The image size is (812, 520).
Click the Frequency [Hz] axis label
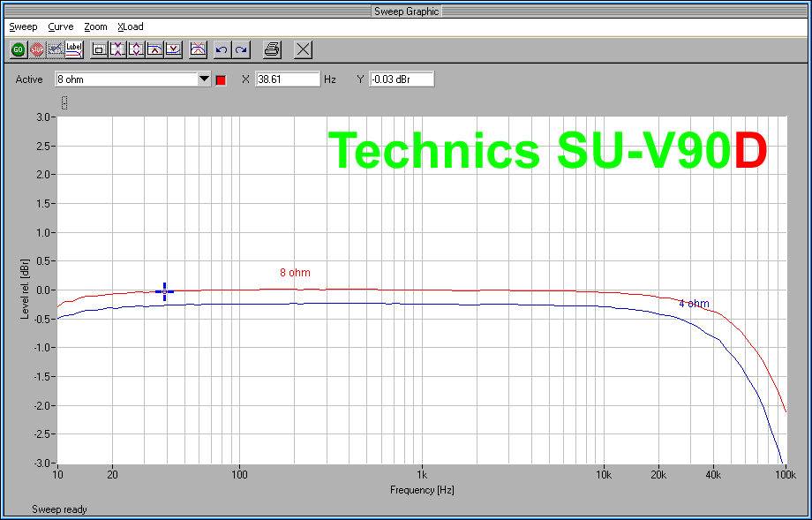point(422,489)
